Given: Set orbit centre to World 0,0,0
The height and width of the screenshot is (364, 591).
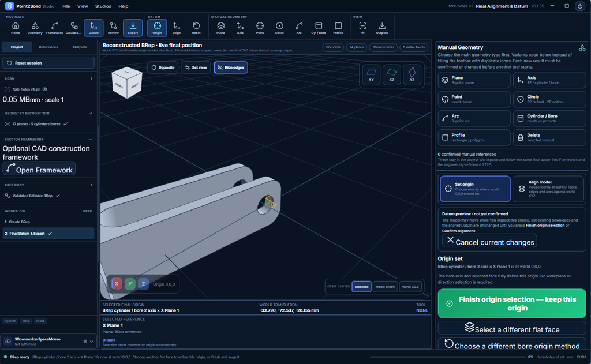Looking at the screenshot, I should [410, 287].
